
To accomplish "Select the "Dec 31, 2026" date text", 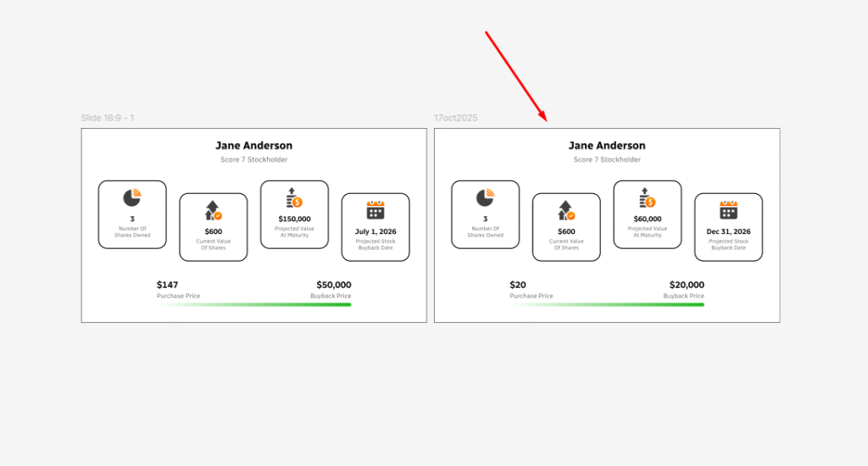I will [x=728, y=231].
